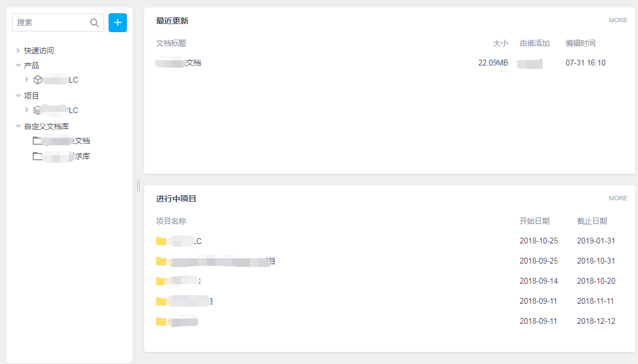Click into the 搜索 input field
The image size is (638, 364).
tap(52, 22)
